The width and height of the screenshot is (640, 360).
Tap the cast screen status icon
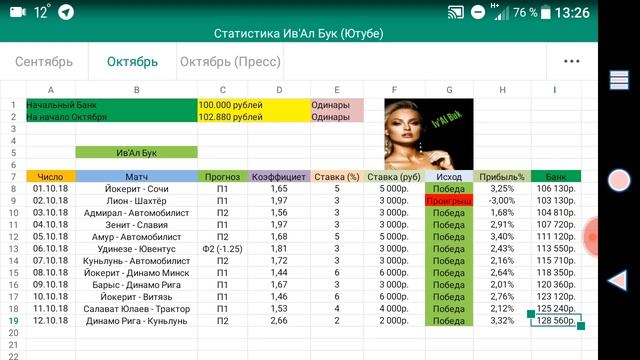[456, 12]
